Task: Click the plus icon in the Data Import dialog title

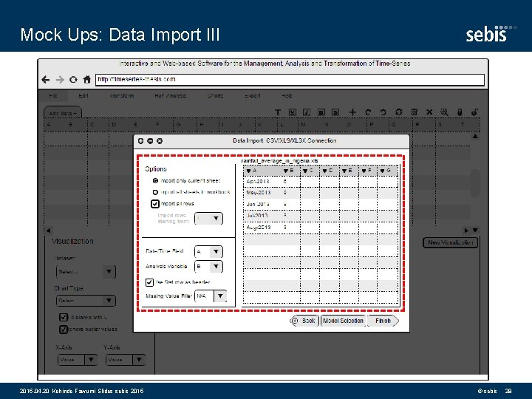Action: click(141, 141)
